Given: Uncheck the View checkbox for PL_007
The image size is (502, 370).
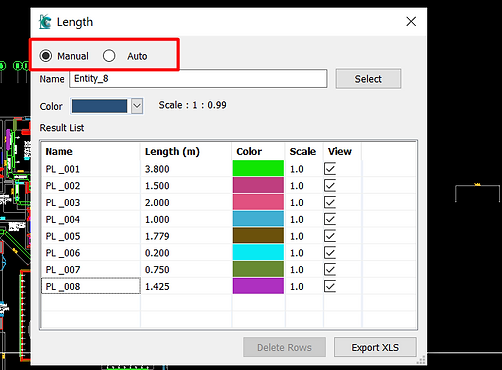Looking at the screenshot, I should pyautogui.click(x=330, y=269).
